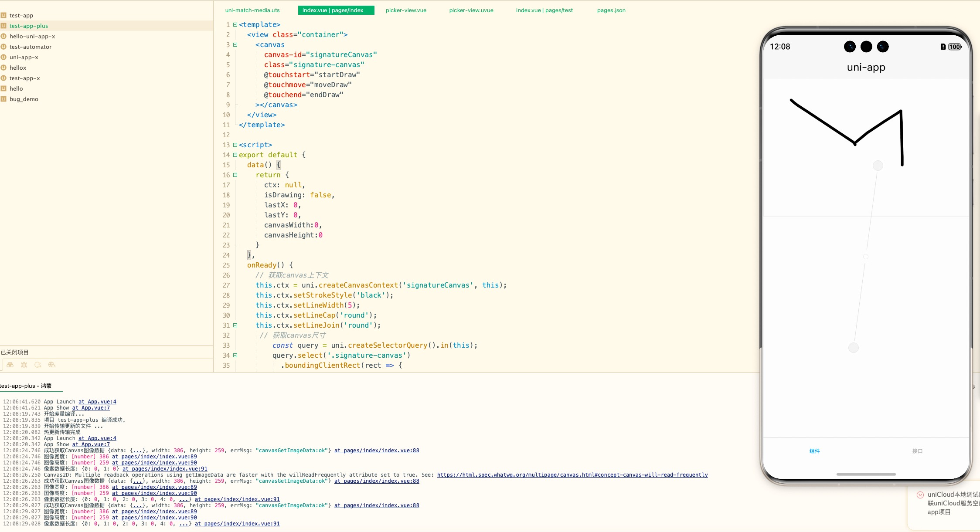This screenshot has height=532, width=980.
Task: Open the App.vue:4 link at 12:06:41.620
Action: [97, 402]
